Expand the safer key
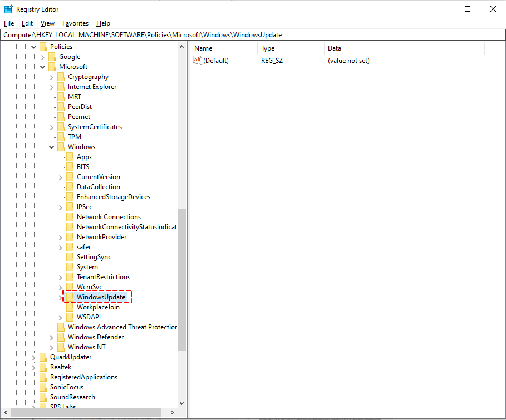 pyautogui.click(x=60, y=247)
